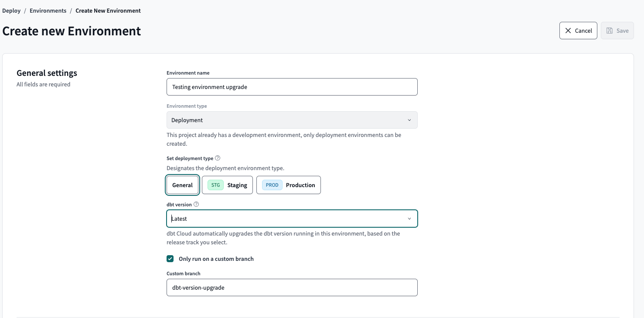Click the X icon inside the Cancel button
The image size is (644, 318).
click(568, 31)
